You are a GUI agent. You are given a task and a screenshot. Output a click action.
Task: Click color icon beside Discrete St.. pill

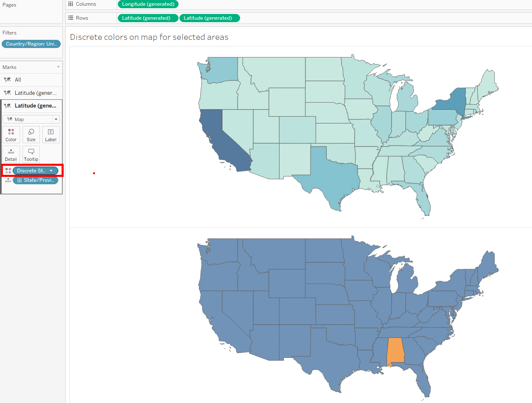pos(8,171)
